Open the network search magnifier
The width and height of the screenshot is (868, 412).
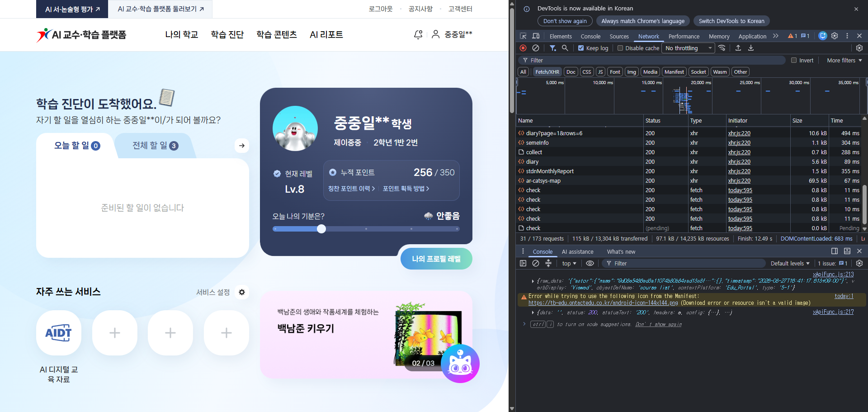565,48
